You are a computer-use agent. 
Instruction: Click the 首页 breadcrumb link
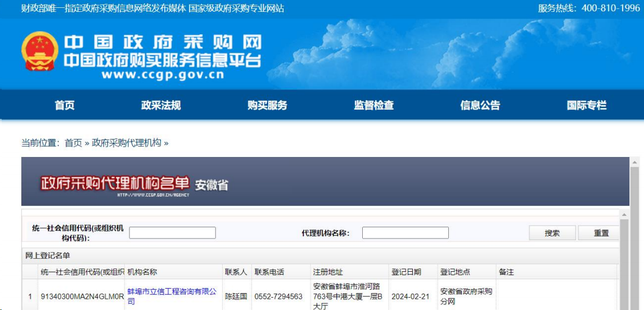[x=73, y=143]
